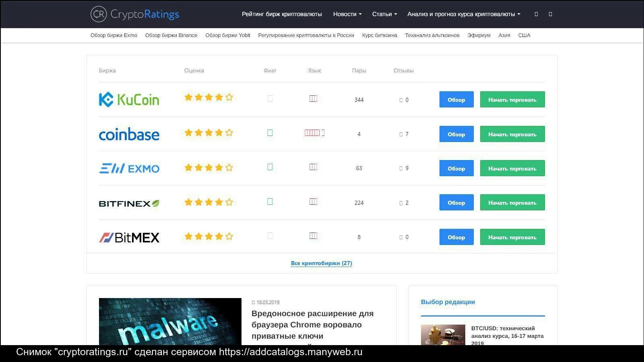Open Регулирование криптовалюты в России
This screenshot has height=362, width=644.
click(306, 35)
